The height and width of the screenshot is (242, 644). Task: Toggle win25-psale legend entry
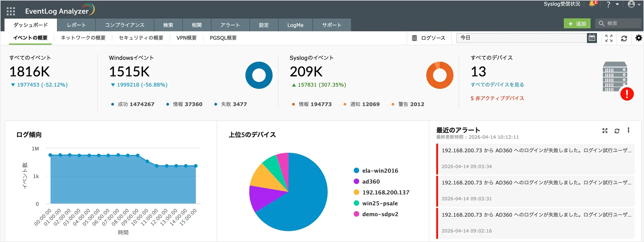[x=376, y=203]
